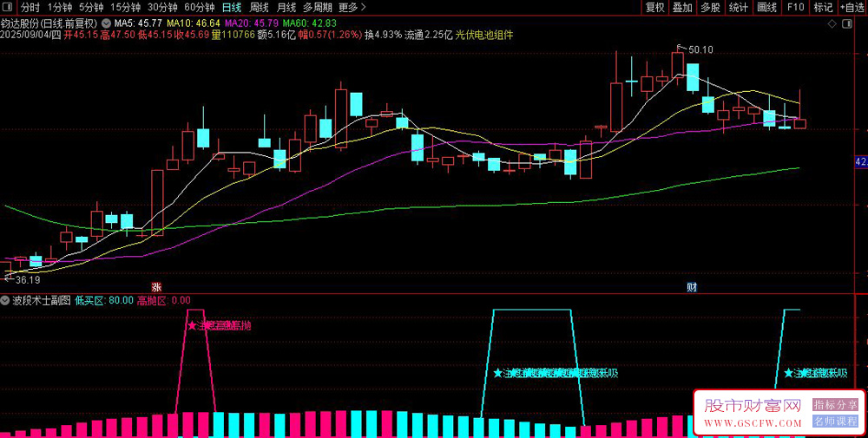Click the 额5.16亿 turnover value
This screenshot has width=868, height=438.
coord(277,35)
